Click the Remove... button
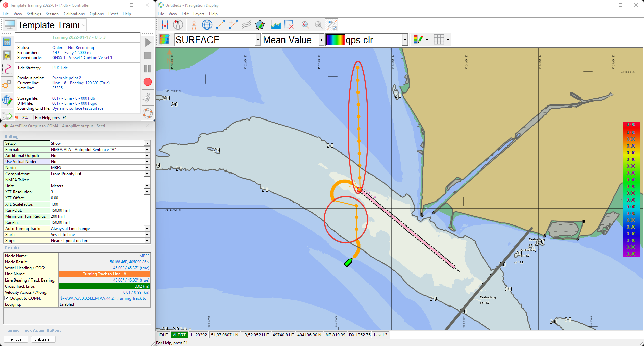644x346 pixels. [16, 339]
